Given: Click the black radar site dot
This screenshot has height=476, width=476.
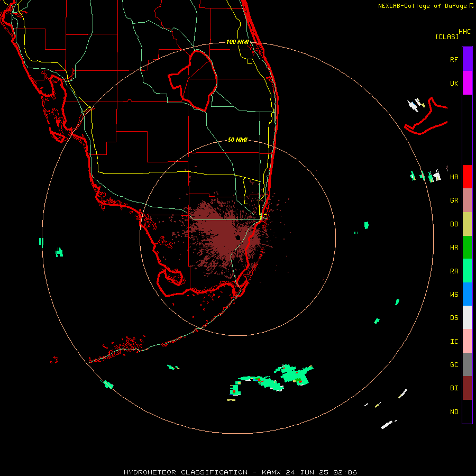Looking at the screenshot, I should coord(238,237).
